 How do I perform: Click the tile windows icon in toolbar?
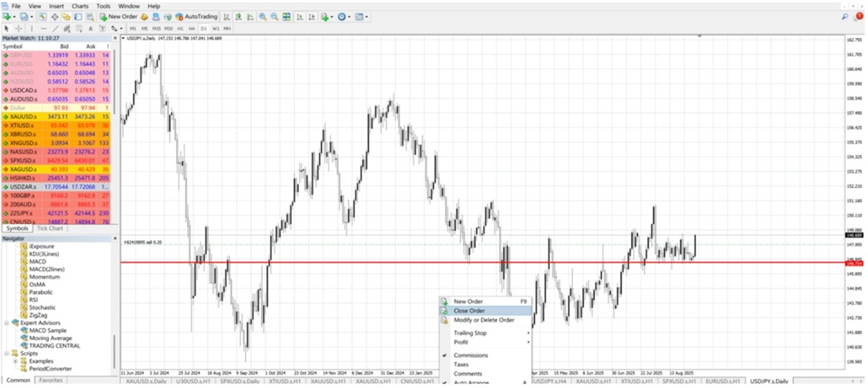click(286, 17)
